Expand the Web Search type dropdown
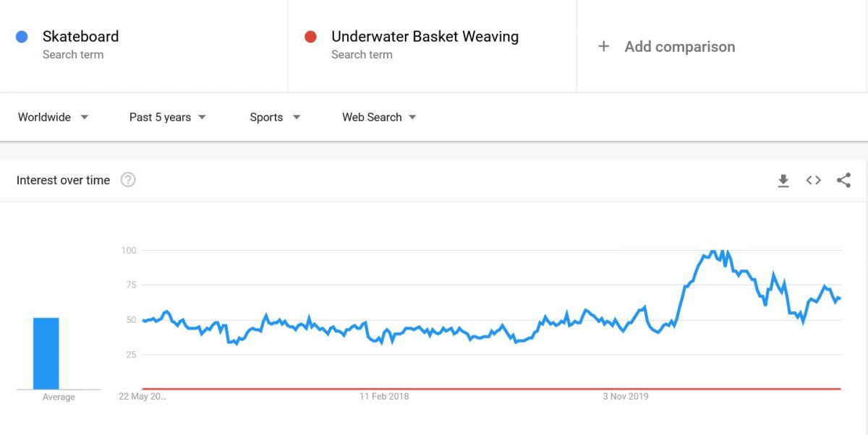The height and width of the screenshot is (435, 868). click(378, 116)
